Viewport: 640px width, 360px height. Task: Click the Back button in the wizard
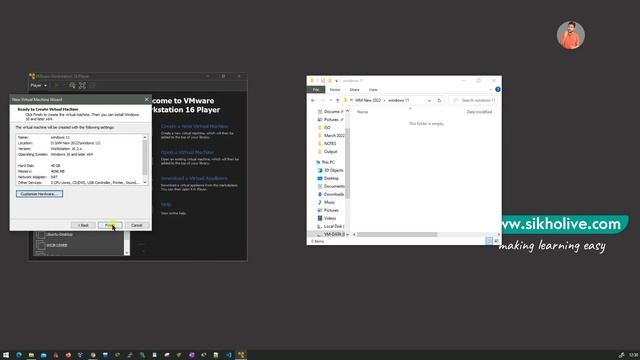(x=83, y=225)
